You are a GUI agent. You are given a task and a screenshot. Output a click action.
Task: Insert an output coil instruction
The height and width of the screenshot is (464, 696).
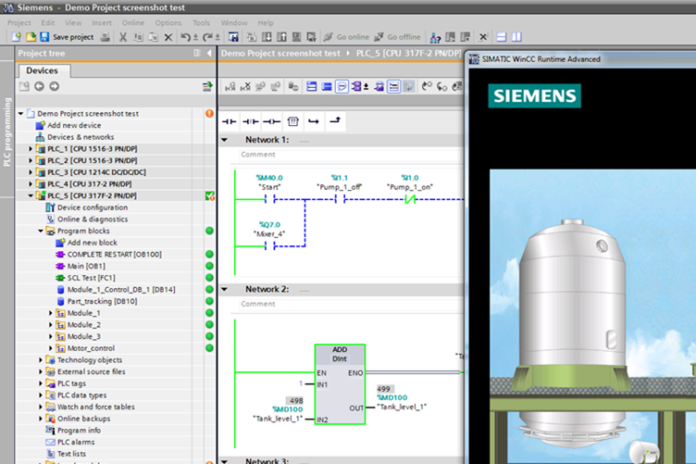pos(270,121)
